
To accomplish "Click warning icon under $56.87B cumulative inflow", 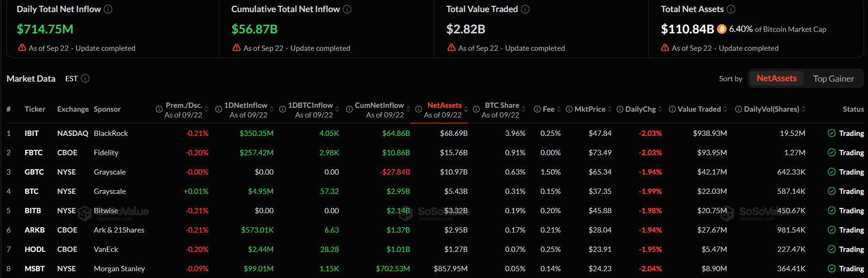I will [x=237, y=48].
